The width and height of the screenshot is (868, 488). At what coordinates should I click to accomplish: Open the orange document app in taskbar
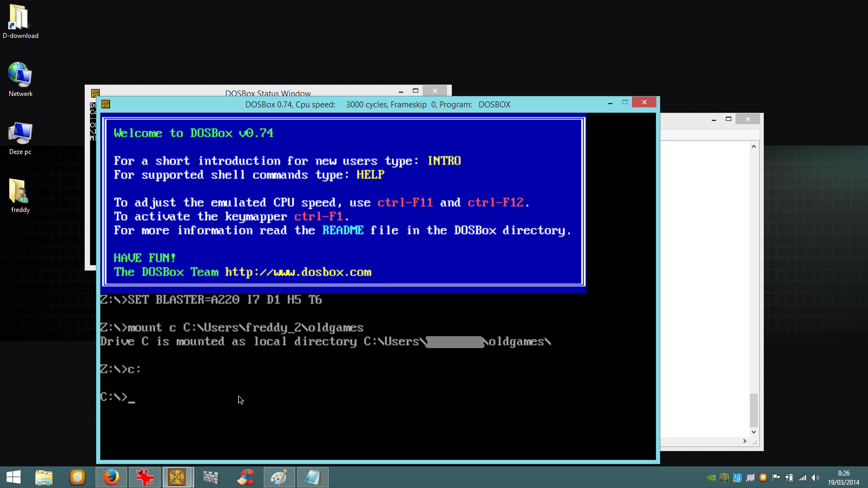(78, 477)
